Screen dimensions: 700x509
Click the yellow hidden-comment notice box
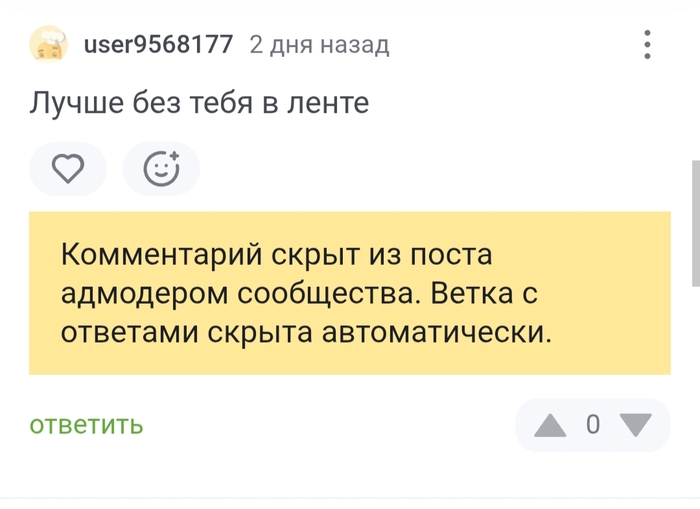pos(349,293)
